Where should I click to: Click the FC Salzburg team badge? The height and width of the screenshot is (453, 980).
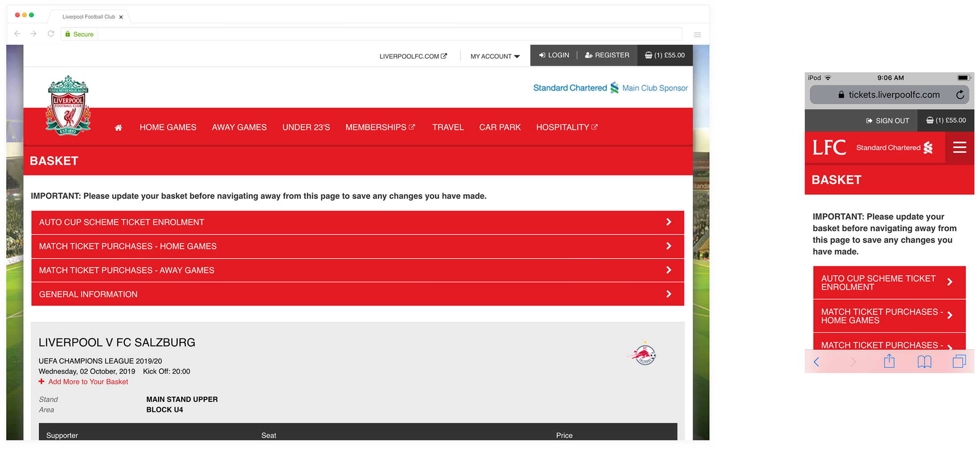point(644,354)
